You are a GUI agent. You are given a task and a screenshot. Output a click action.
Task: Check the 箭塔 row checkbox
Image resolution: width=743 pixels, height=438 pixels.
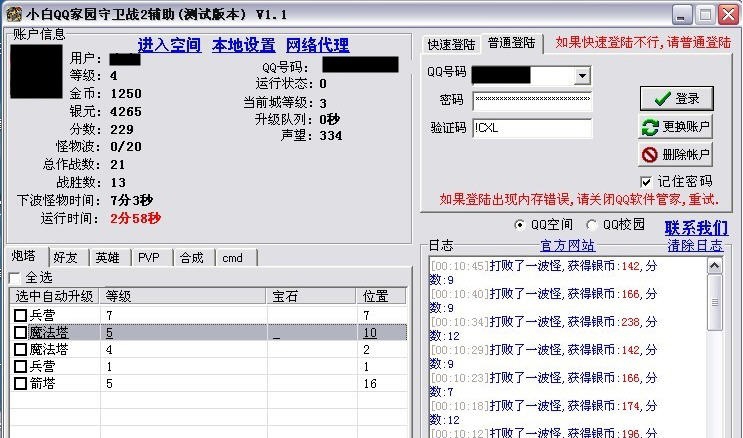[20, 383]
